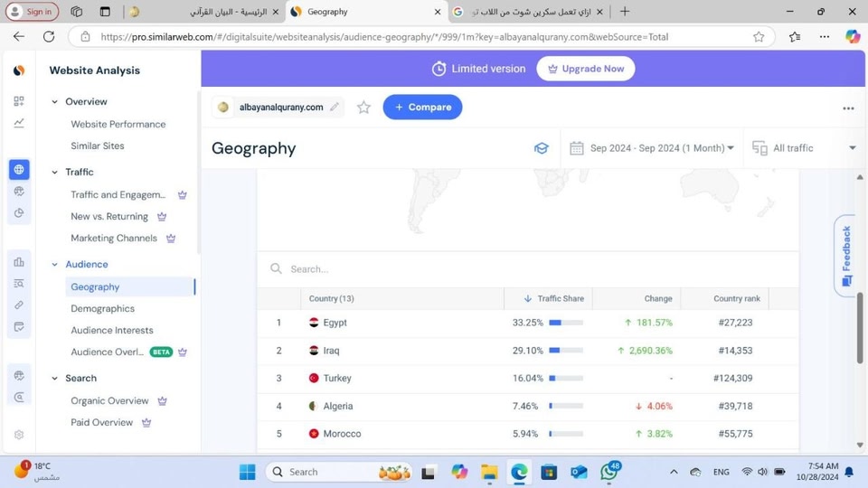The width and height of the screenshot is (868, 488).
Task: Click the country Search field
Action: pos(527,269)
